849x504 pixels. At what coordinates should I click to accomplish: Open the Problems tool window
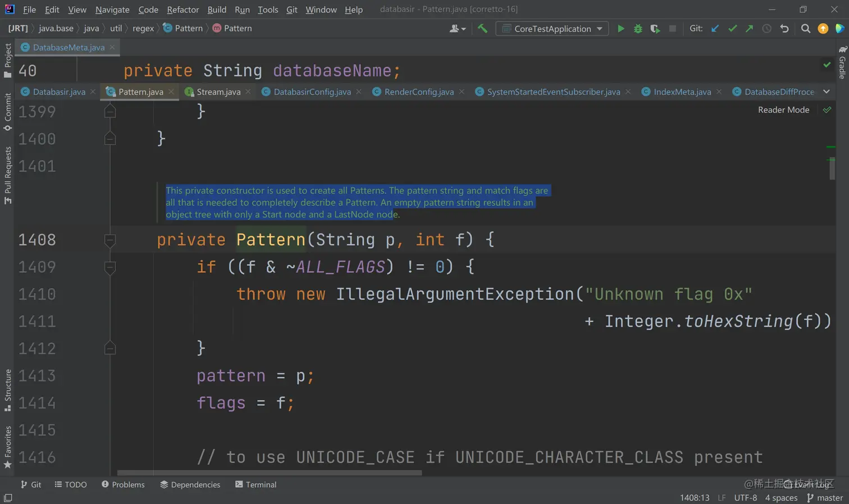123,484
